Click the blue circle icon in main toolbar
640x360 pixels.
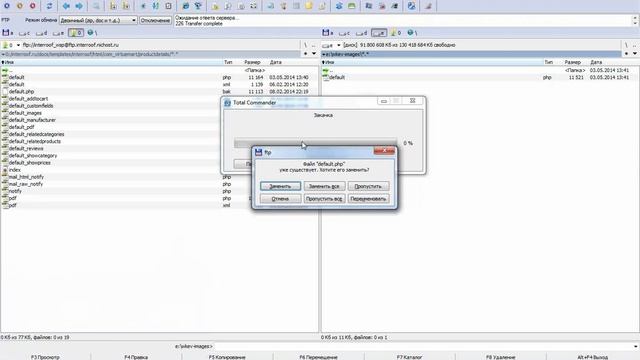pyautogui.click(x=7, y=6)
